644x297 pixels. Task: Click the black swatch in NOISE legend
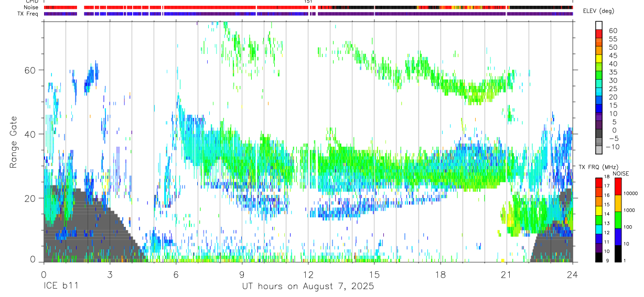click(618, 254)
